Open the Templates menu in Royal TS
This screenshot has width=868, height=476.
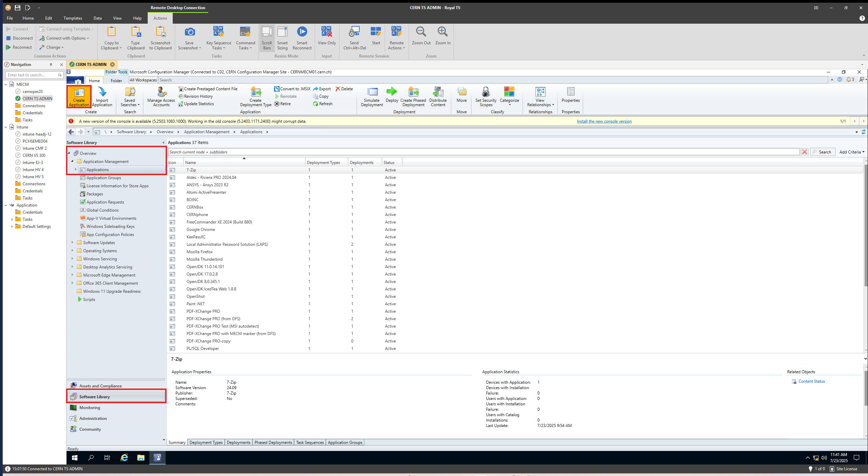point(73,18)
